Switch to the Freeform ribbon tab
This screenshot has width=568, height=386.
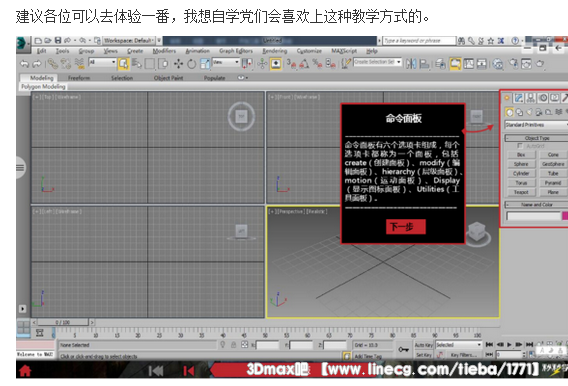79,78
